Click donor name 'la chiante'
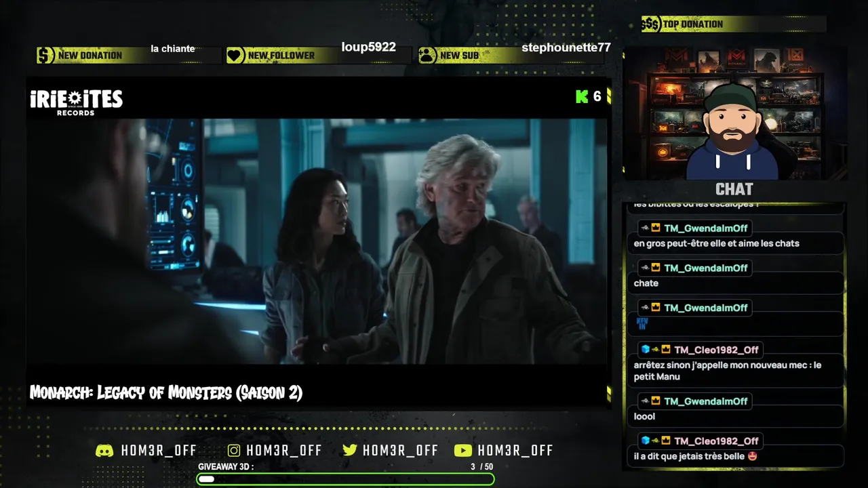The height and width of the screenshot is (488, 868). tap(173, 49)
